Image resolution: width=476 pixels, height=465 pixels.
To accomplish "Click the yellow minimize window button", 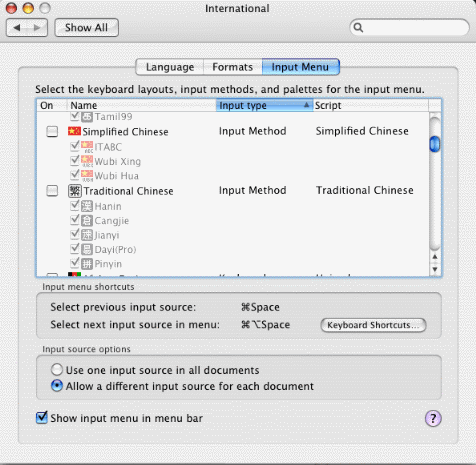I will click(28, 8).
